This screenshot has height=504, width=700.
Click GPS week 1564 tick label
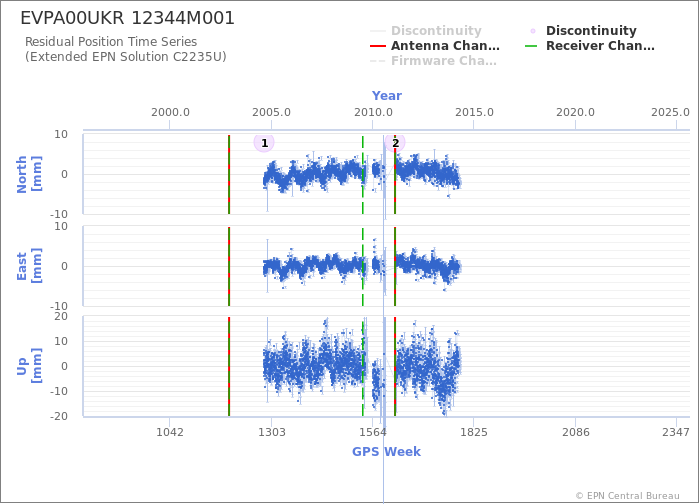click(x=373, y=432)
